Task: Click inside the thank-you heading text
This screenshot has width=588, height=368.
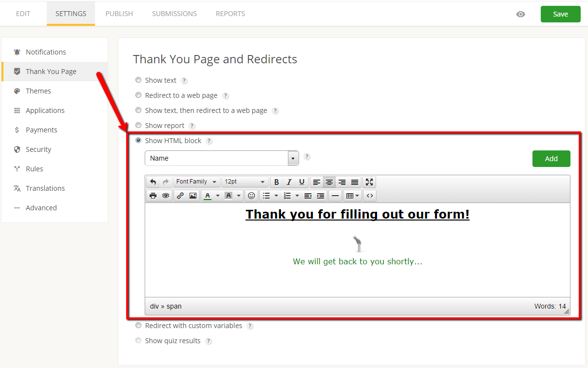Action: 358,214
